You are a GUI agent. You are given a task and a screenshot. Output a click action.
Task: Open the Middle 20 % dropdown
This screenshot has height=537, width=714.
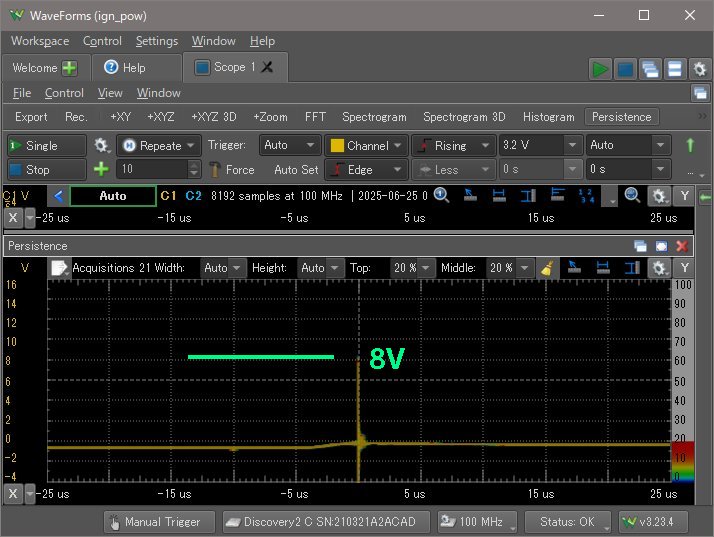pos(509,268)
